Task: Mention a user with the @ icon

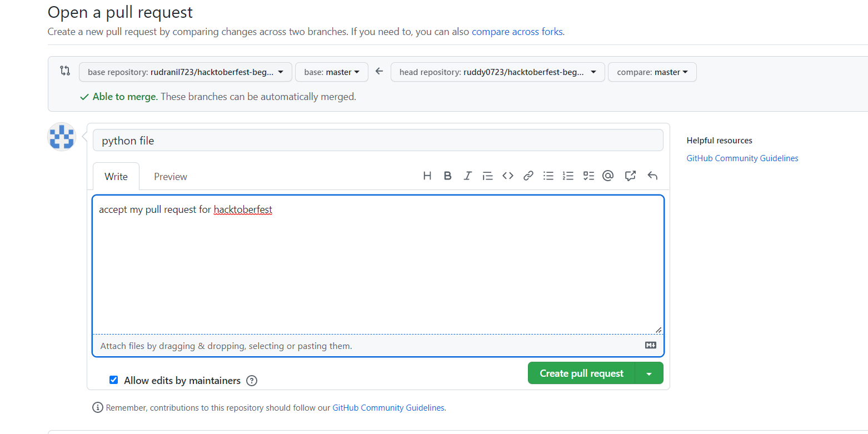Action: [608, 176]
